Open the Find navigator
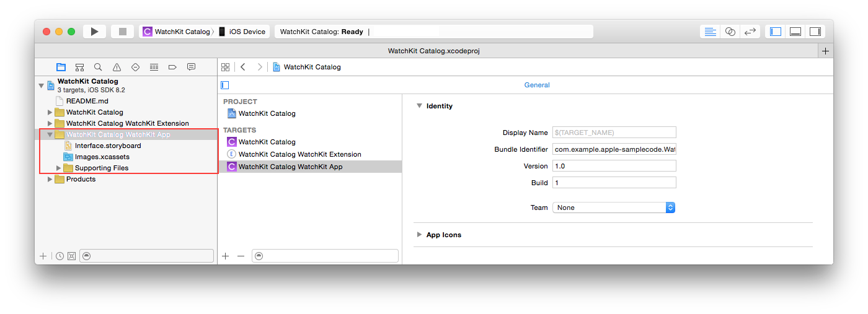This screenshot has height=314, width=868. tap(98, 67)
